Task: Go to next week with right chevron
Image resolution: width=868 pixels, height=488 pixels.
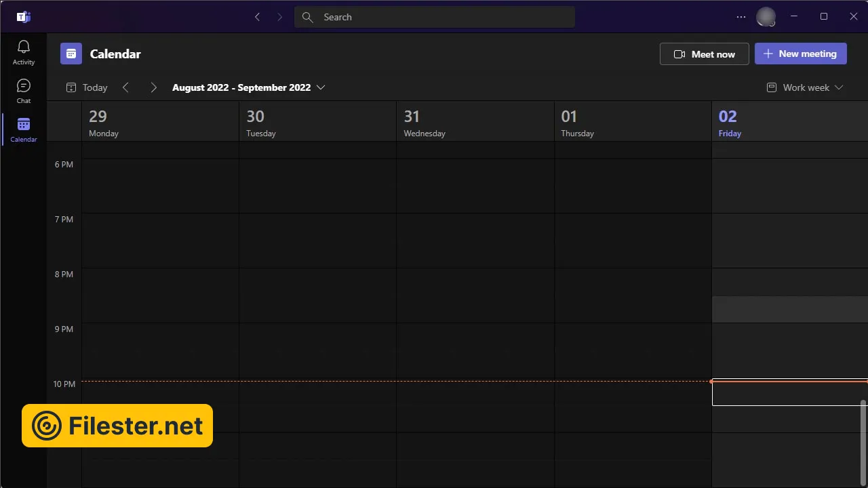Action: [x=153, y=87]
